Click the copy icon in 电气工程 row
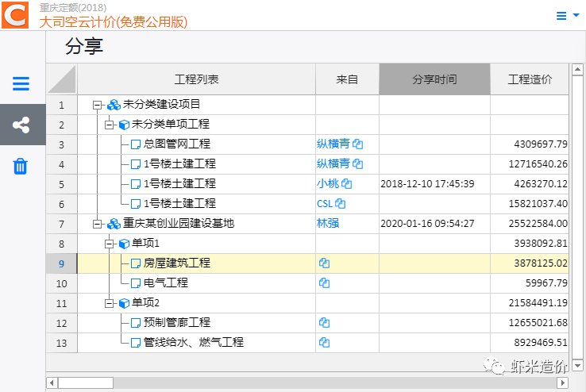This screenshot has height=392, width=586. pyautogui.click(x=325, y=283)
